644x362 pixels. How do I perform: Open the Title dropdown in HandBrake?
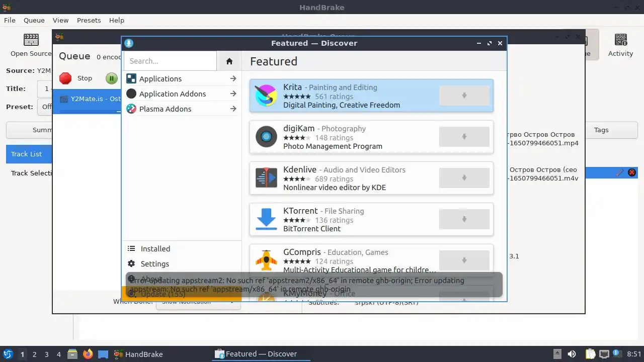45,89
